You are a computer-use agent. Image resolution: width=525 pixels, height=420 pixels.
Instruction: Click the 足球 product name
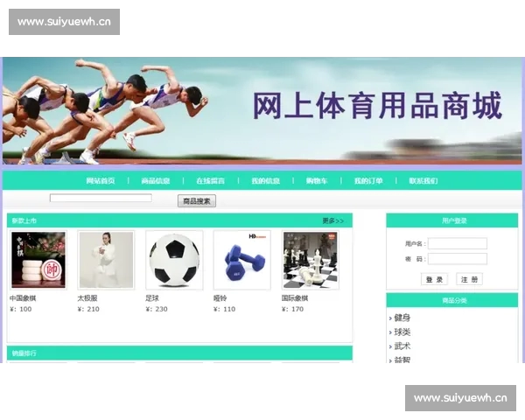pos(152,298)
